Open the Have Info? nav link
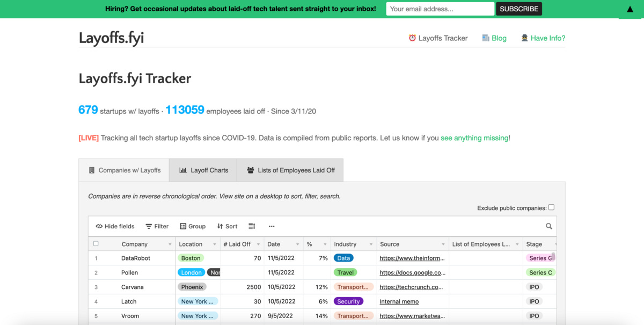 point(543,38)
